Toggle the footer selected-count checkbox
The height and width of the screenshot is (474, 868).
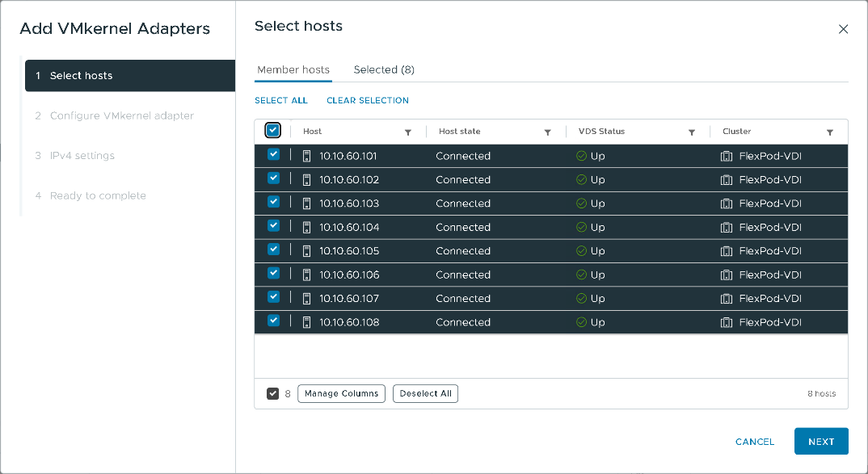(272, 394)
